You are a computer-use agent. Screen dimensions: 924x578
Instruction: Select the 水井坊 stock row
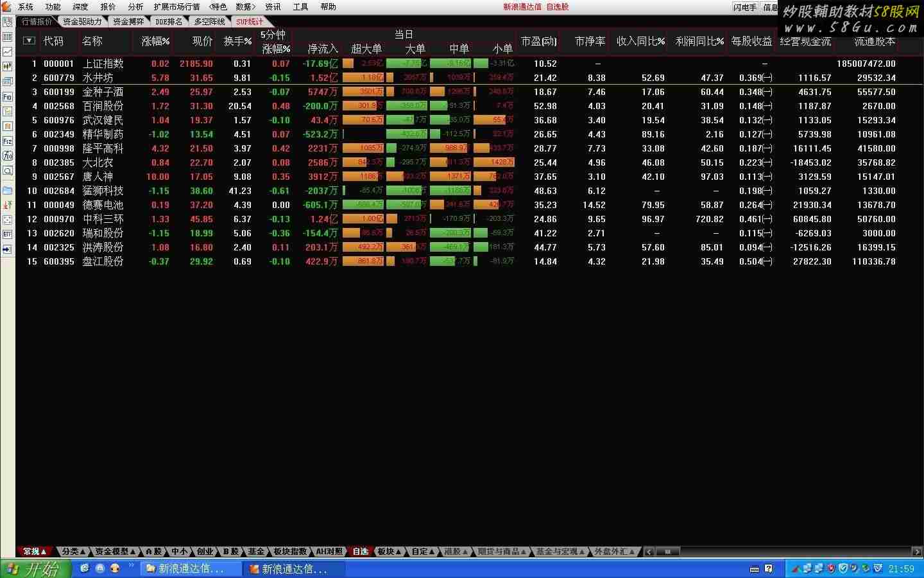click(x=468, y=78)
